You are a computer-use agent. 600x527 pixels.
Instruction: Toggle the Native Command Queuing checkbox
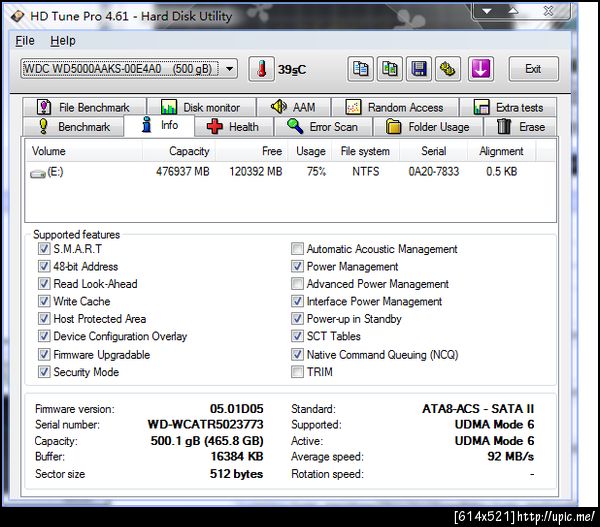point(297,354)
